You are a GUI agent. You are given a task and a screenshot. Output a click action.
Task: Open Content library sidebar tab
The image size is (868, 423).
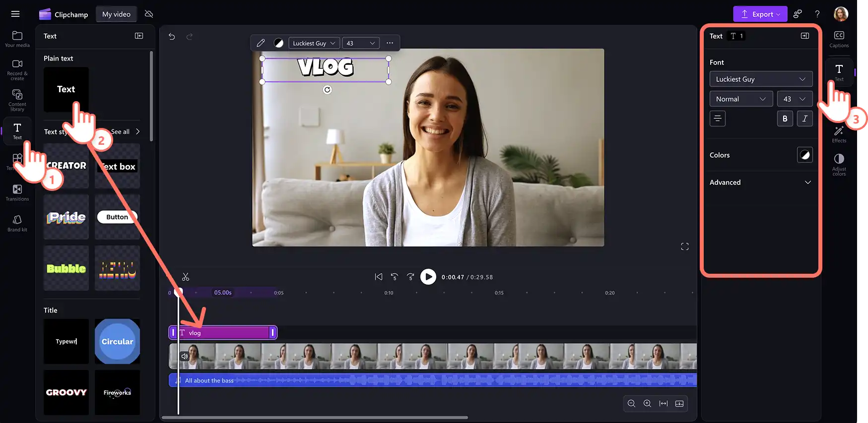point(17,100)
